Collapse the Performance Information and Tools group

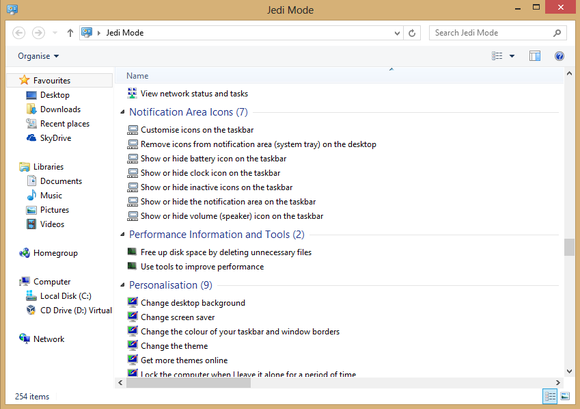tap(122, 234)
